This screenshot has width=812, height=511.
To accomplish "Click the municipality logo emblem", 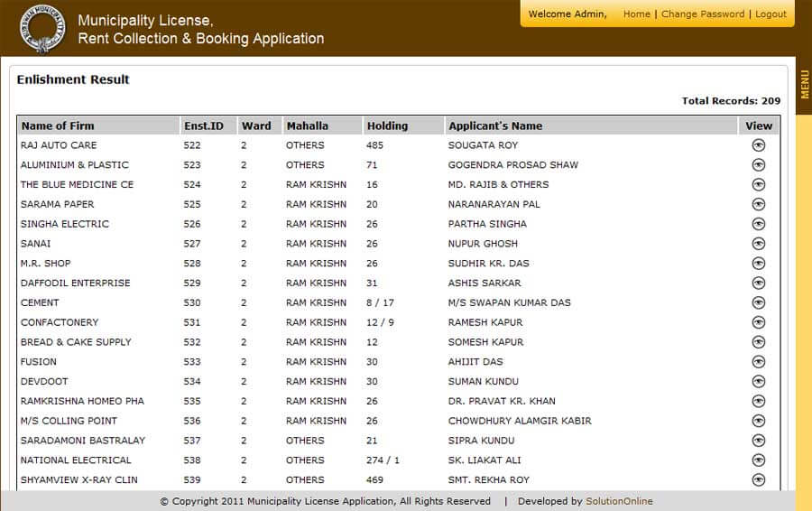I will (42, 29).
